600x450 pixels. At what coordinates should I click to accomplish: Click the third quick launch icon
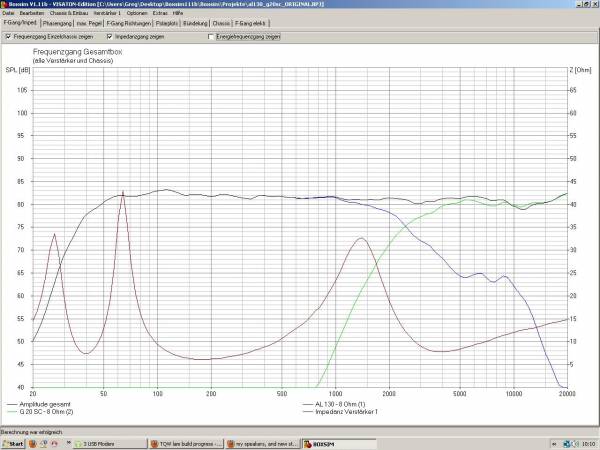pos(54,444)
